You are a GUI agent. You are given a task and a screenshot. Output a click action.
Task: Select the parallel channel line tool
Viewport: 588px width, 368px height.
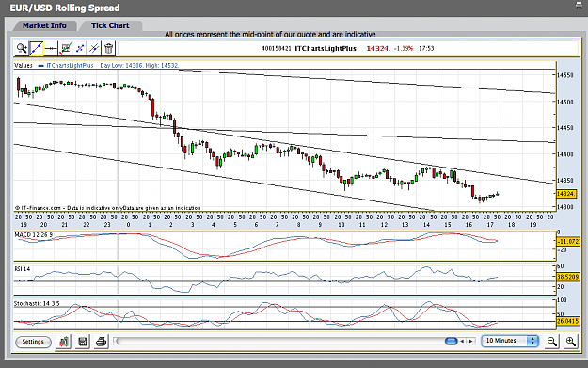pos(94,48)
